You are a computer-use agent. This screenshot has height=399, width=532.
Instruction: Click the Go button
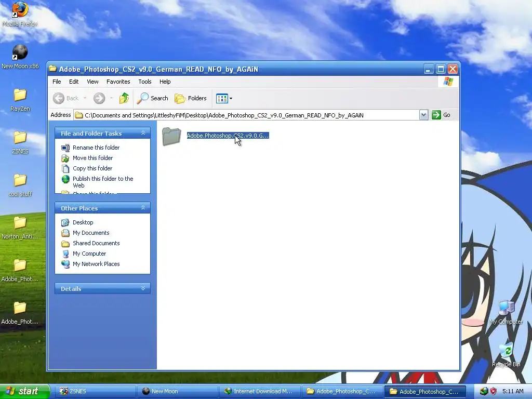441,115
